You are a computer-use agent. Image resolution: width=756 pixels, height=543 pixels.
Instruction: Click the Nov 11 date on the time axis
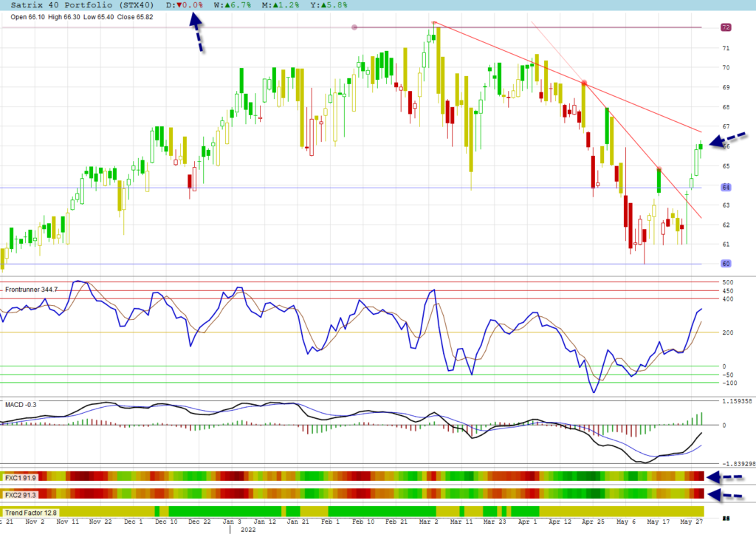pyautogui.click(x=67, y=522)
